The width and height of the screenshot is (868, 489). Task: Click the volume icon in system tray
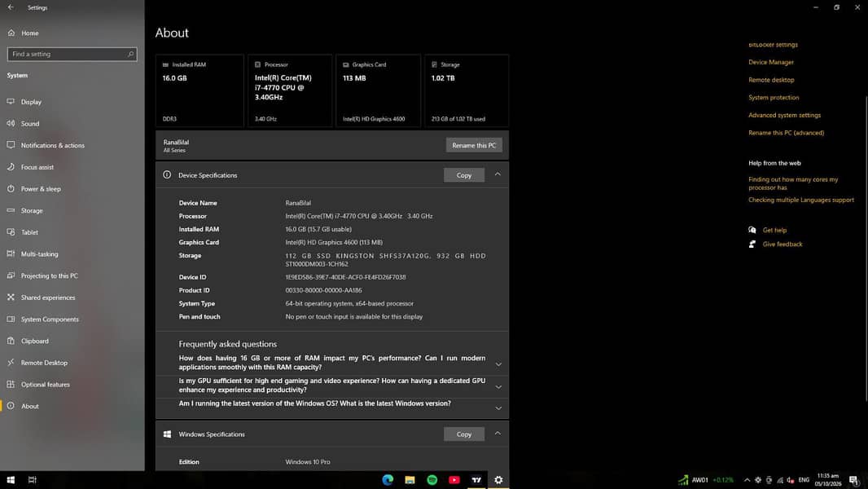pos(791,480)
